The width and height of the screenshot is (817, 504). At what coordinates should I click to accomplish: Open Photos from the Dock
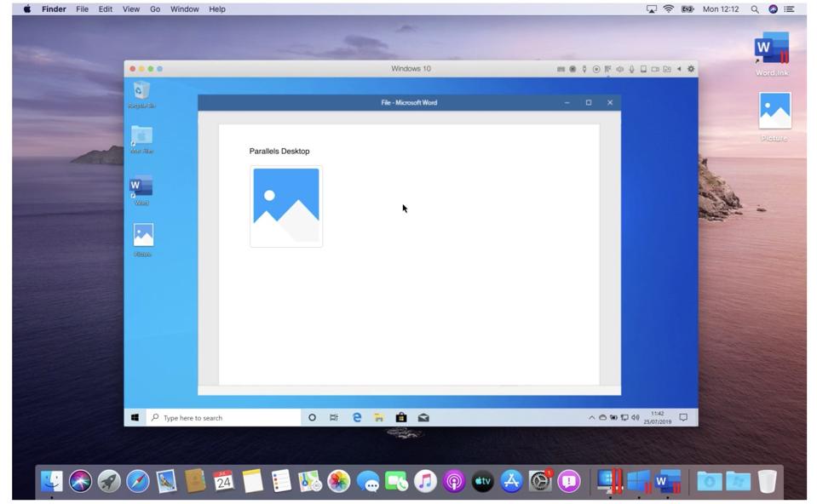tap(339, 480)
